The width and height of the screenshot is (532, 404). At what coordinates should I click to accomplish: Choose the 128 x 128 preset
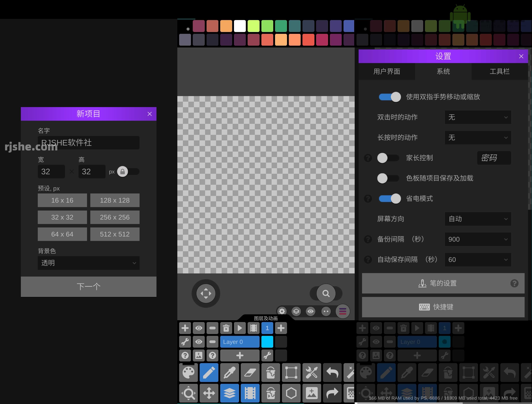(115, 200)
